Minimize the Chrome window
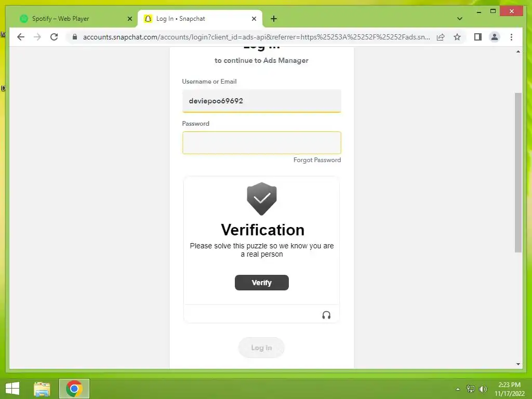Image resolution: width=532 pixels, height=399 pixels. [478, 11]
